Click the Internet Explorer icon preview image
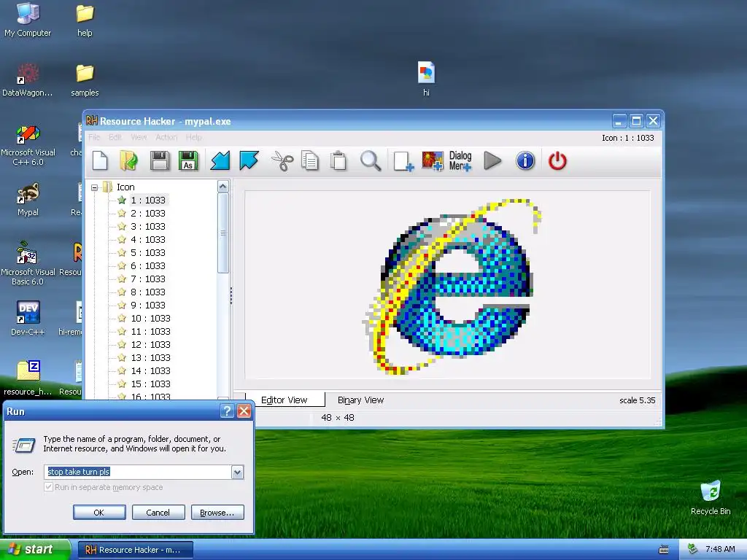The width and height of the screenshot is (747, 560). 452,287
